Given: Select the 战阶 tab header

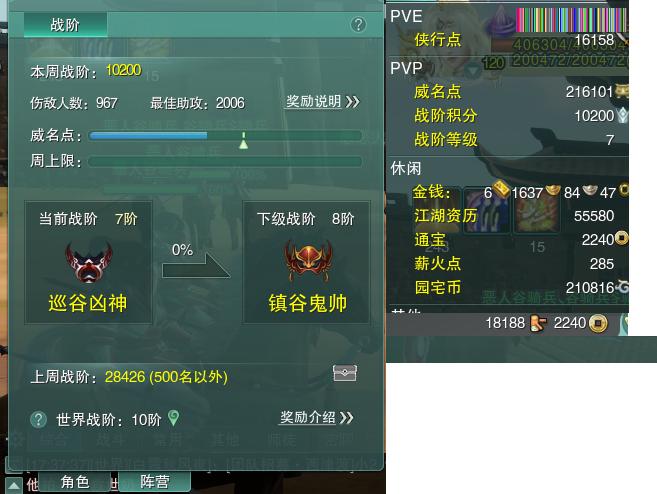Looking at the screenshot, I should (x=65, y=25).
